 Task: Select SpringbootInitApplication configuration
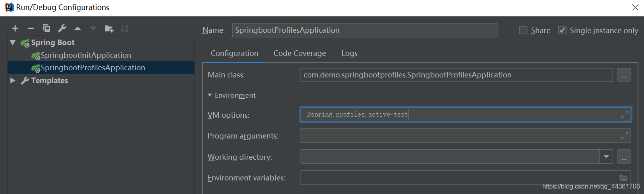pyautogui.click(x=101, y=55)
